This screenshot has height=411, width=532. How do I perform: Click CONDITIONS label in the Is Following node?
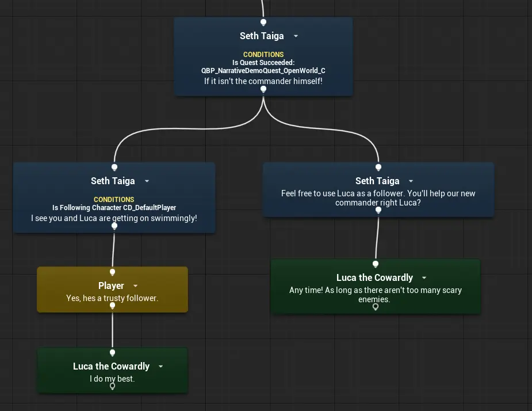click(114, 199)
